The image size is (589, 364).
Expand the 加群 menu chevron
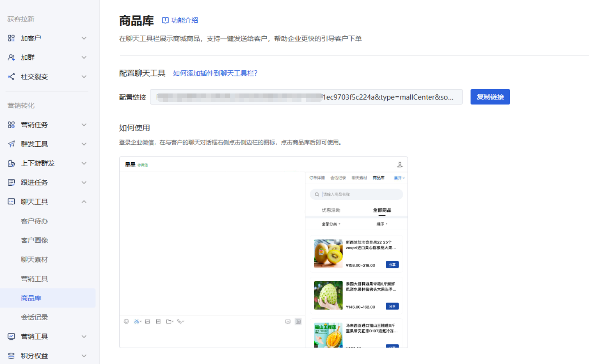coord(84,57)
